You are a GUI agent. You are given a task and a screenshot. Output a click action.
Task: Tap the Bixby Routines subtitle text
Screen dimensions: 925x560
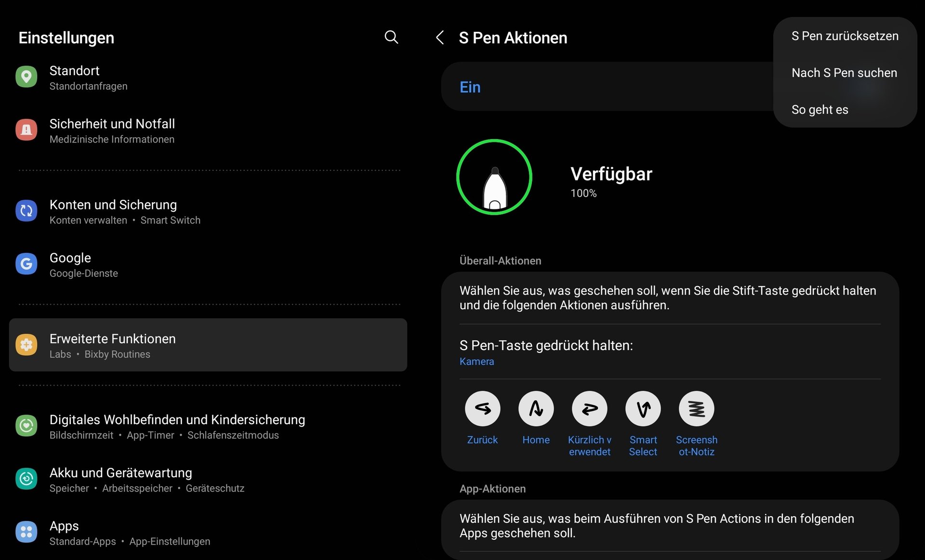(x=117, y=354)
